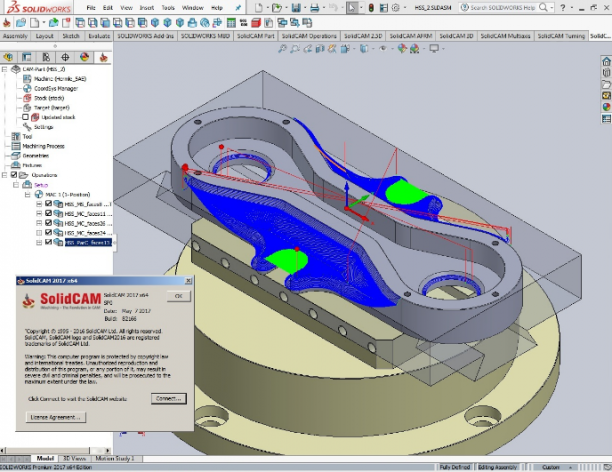
Task: Open the Custom units status bar dropdown
Action: tap(556, 467)
